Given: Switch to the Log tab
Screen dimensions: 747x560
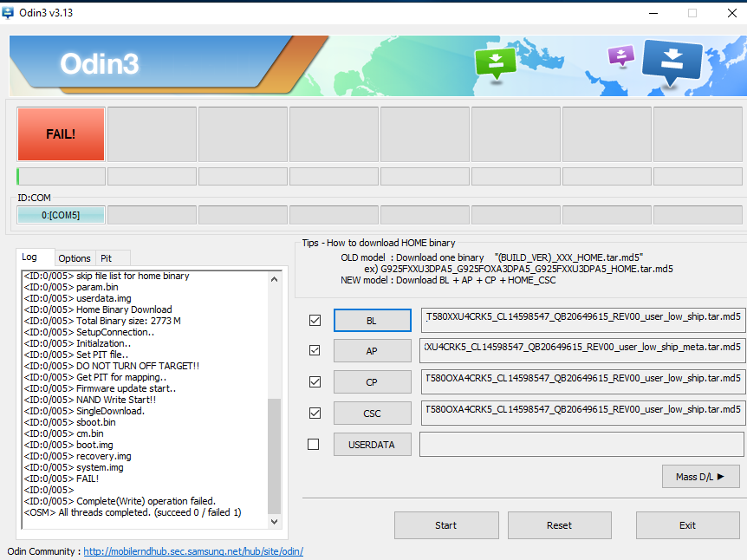Looking at the screenshot, I should coord(36,257).
